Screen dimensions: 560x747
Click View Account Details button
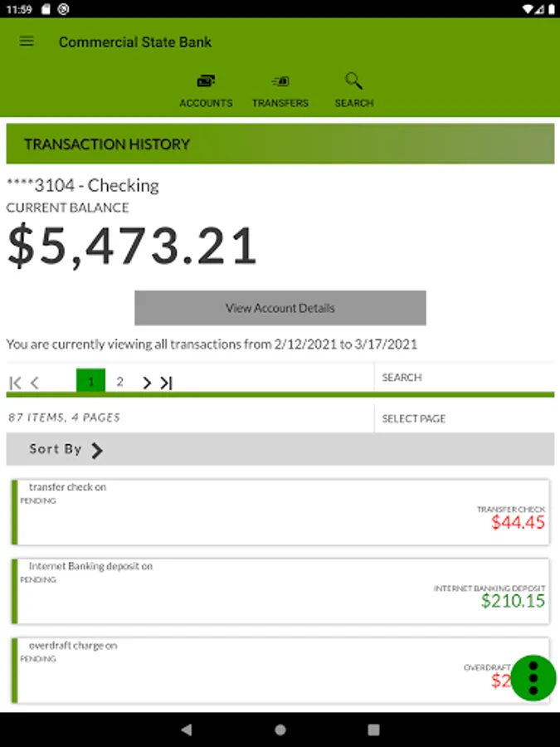point(280,308)
